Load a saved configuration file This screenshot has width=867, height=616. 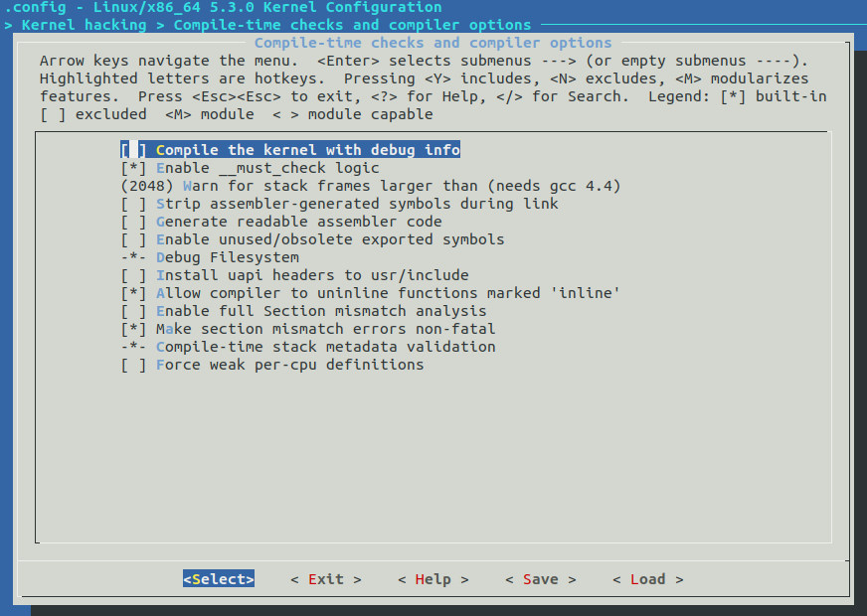click(646, 578)
